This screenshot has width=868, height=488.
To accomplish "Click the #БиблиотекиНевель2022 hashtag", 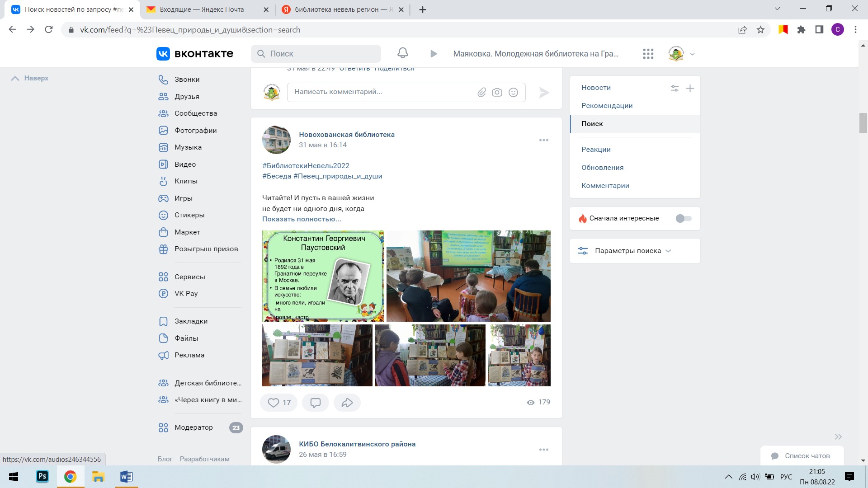I will pos(306,166).
